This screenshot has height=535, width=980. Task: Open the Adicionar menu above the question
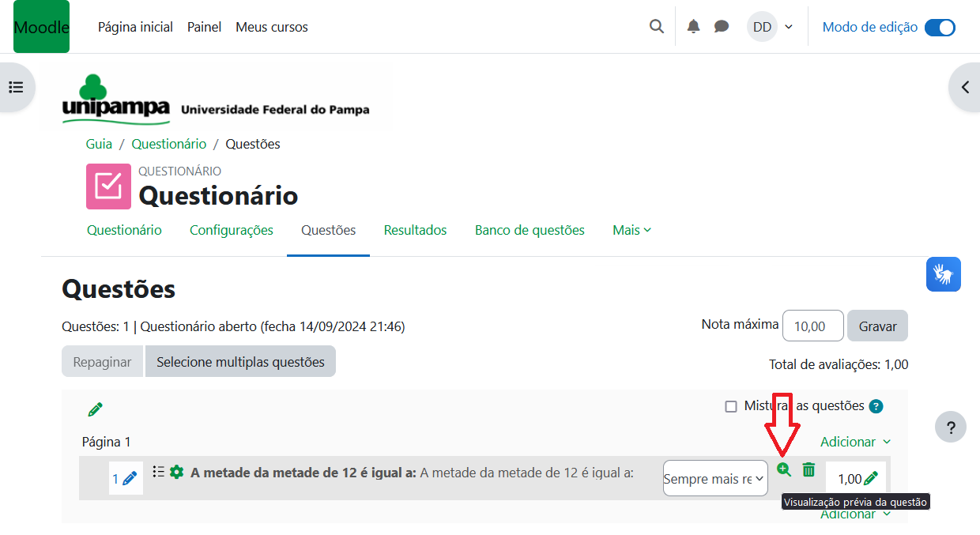(x=855, y=442)
